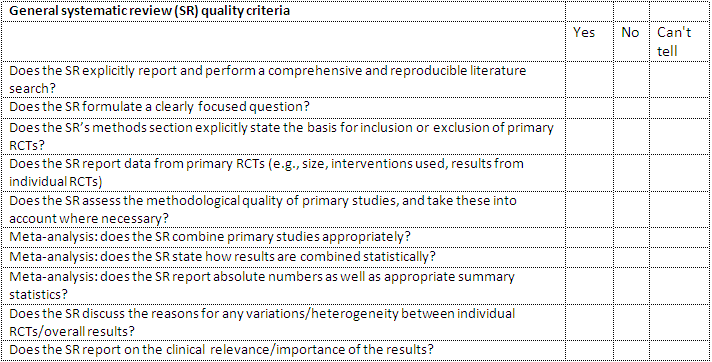Check No cell for methodological quality assessment
Screen dimensions: 712x362
pos(631,209)
